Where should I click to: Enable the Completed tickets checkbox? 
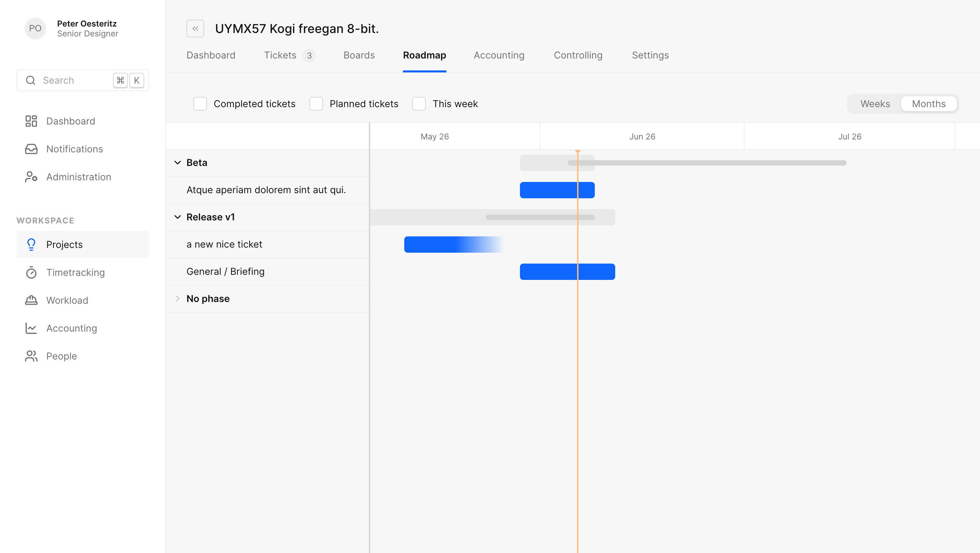200,104
